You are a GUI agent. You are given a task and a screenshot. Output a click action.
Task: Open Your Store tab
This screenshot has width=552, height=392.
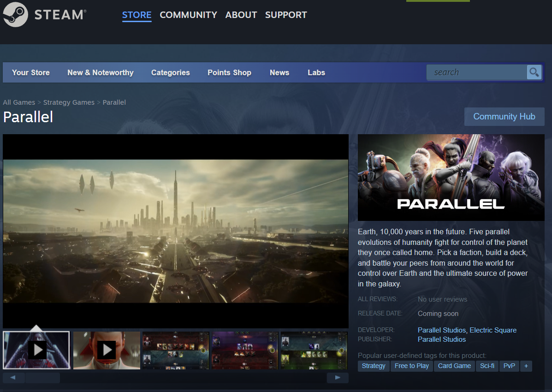click(30, 72)
